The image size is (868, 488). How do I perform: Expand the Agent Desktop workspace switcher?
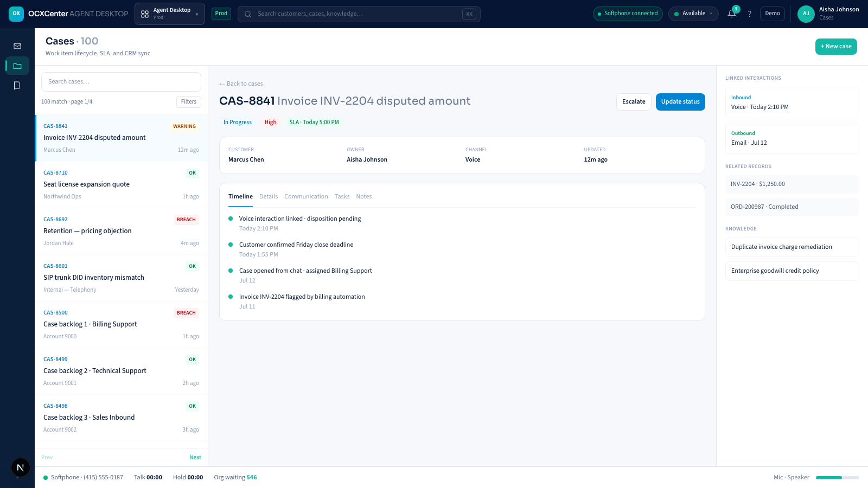[170, 14]
